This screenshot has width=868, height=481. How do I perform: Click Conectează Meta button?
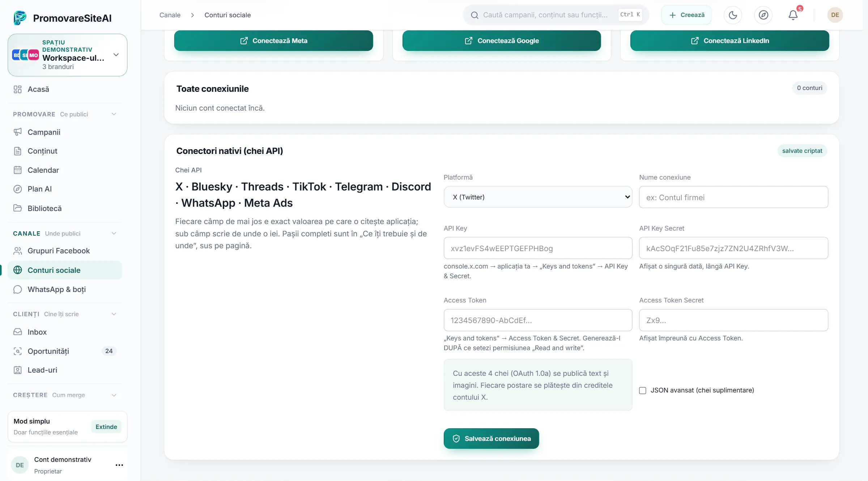(273, 40)
